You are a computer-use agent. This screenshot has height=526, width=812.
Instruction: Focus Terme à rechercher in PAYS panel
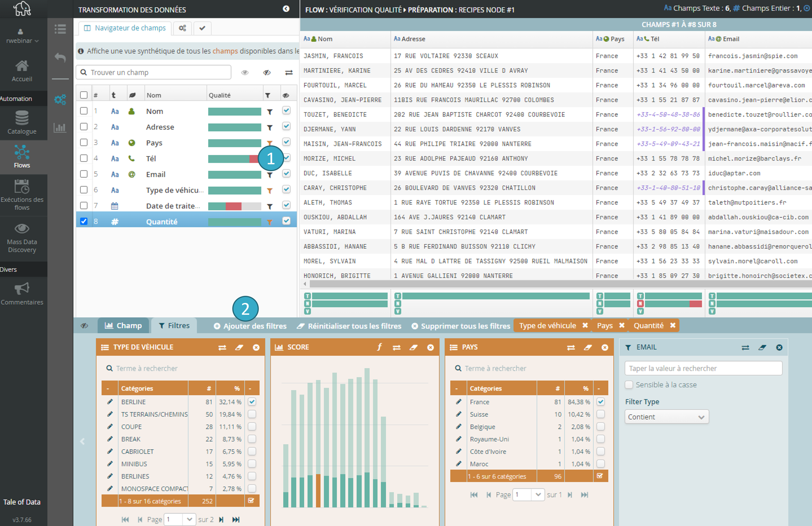[x=529, y=368]
